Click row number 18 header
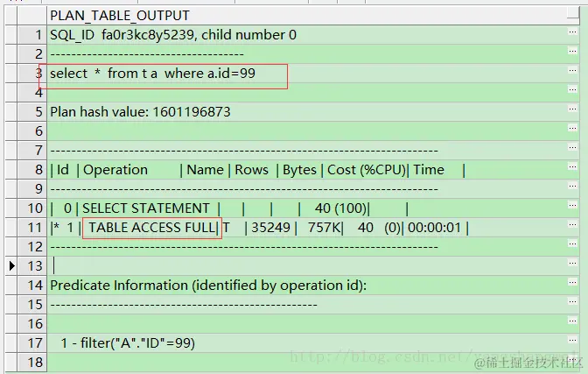588x374 pixels. (x=31, y=363)
